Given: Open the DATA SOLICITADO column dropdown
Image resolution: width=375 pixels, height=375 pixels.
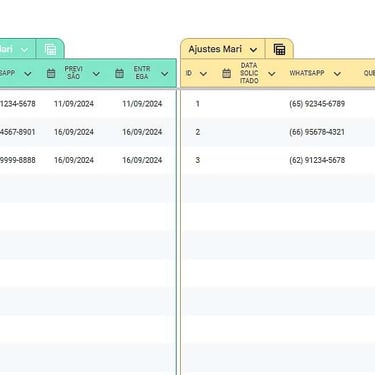Looking at the screenshot, I should [x=272, y=74].
